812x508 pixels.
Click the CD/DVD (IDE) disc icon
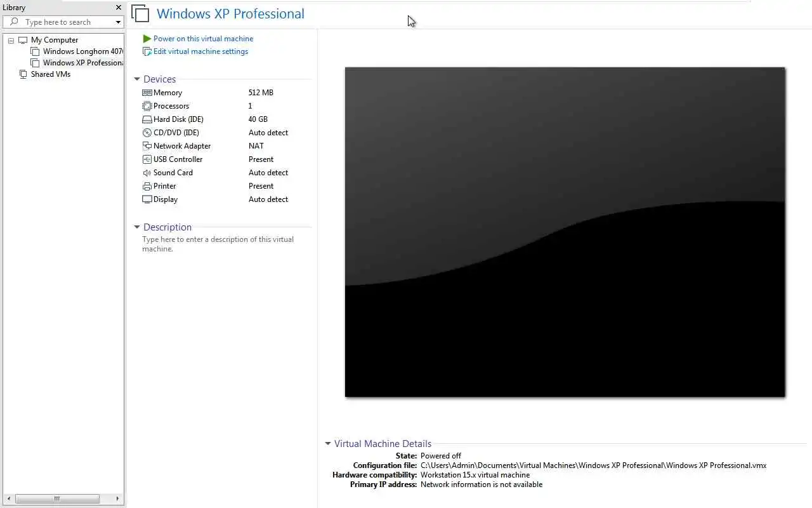(x=147, y=133)
